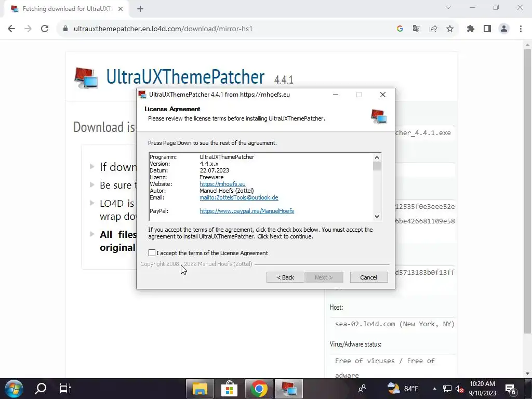Reload the current page
Viewport: 532px width, 399px height.
pyautogui.click(x=45, y=29)
